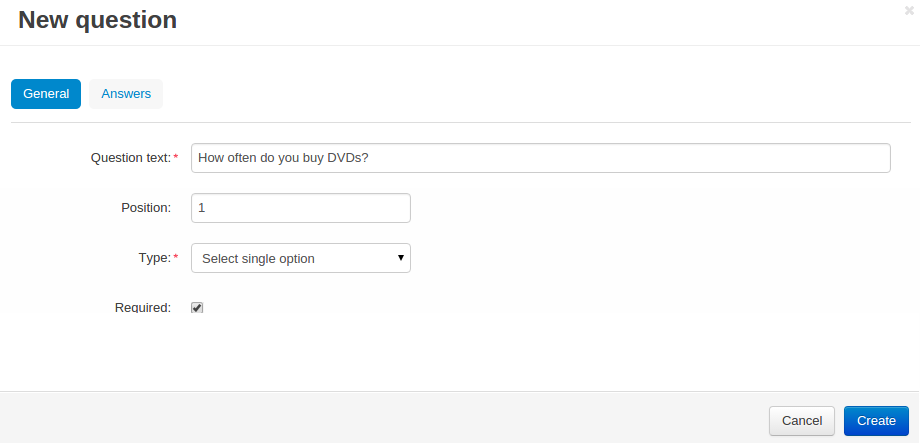The image size is (920, 443).
Task: Close the New question dialog
Action: 909,10
